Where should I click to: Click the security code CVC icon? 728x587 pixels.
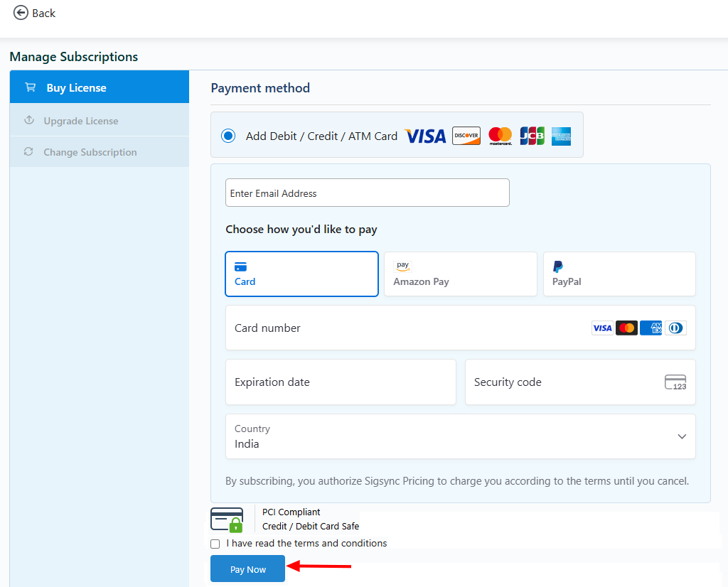(x=675, y=382)
